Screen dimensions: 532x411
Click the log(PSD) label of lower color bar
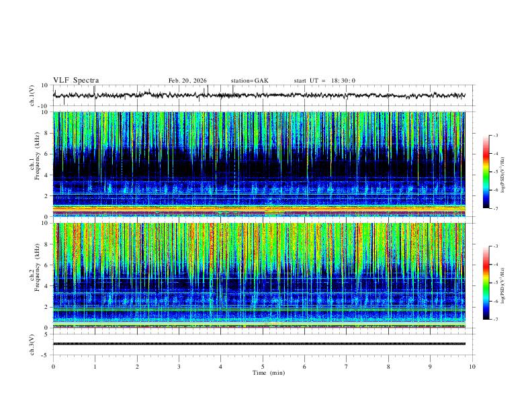(x=503, y=285)
